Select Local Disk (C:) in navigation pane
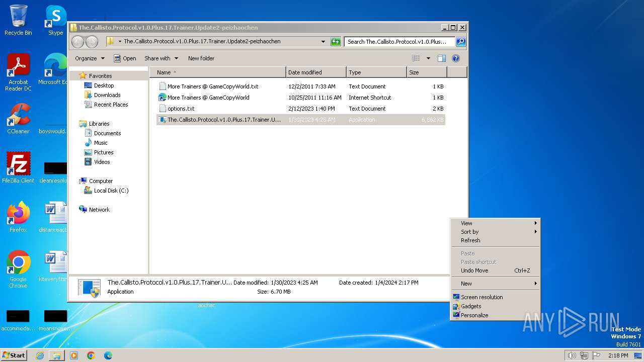Image resolution: width=644 pixels, height=362 pixels. pyautogui.click(x=106, y=191)
